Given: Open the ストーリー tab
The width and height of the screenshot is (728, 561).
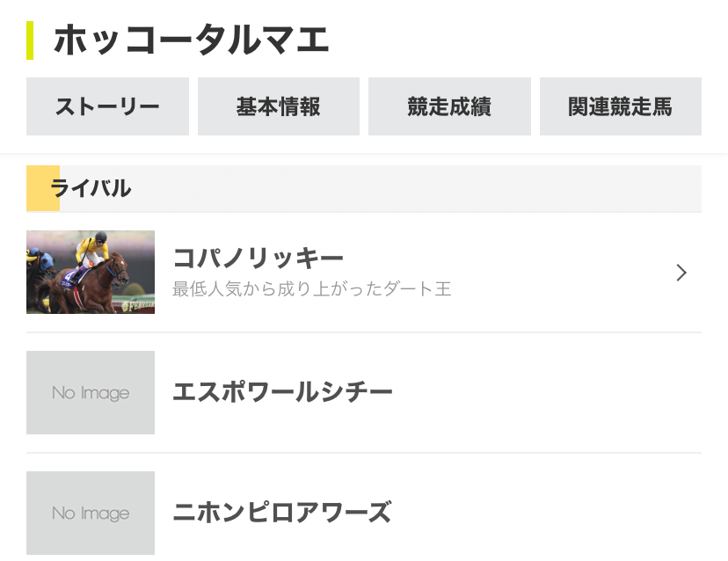Looking at the screenshot, I should (107, 106).
